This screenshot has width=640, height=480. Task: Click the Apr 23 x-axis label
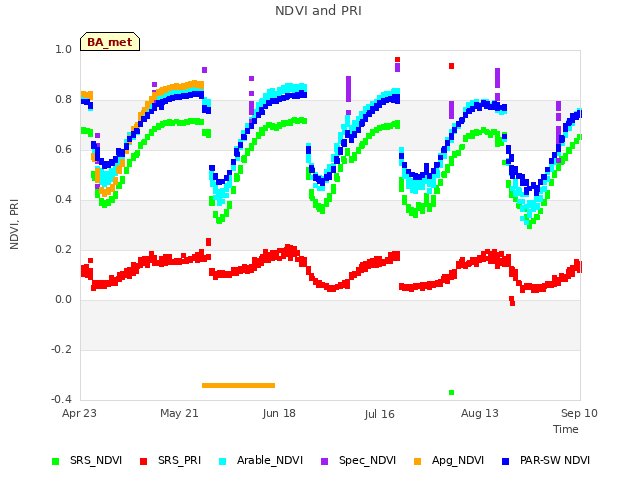(x=79, y=413)
